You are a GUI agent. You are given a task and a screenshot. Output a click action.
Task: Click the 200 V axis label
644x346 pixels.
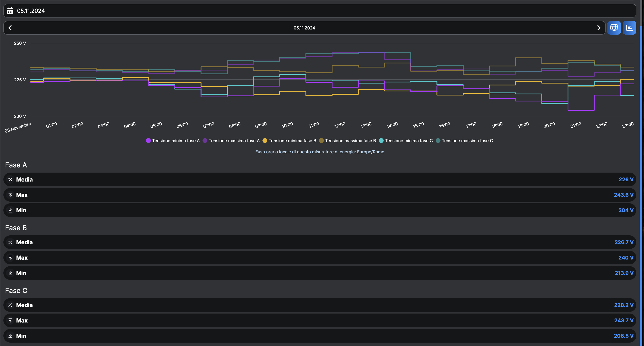click(x=20, y=116)
